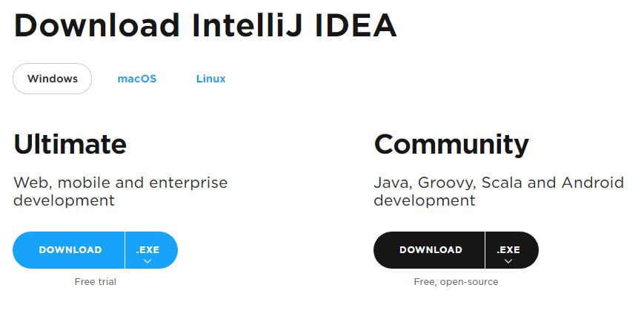Open the black Community .EXE format dropdown
Viewport: 644px width, 331px height.
[508, 250]
